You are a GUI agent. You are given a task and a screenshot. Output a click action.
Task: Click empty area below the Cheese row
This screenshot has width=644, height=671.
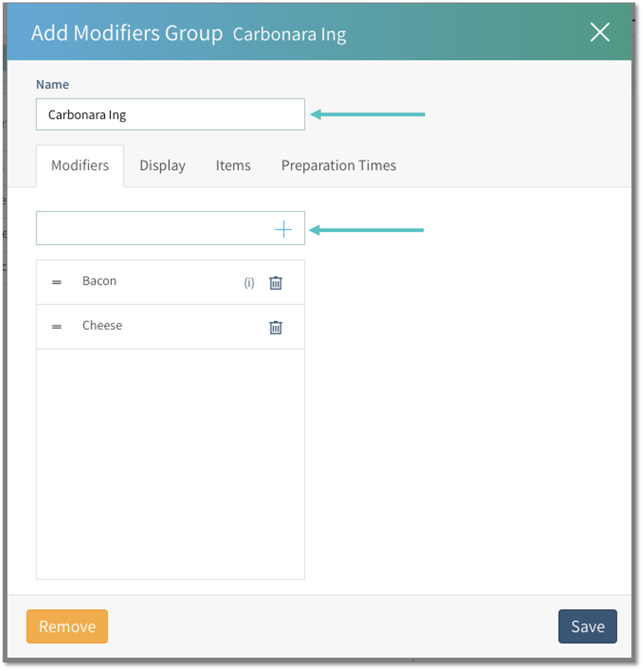170,462
